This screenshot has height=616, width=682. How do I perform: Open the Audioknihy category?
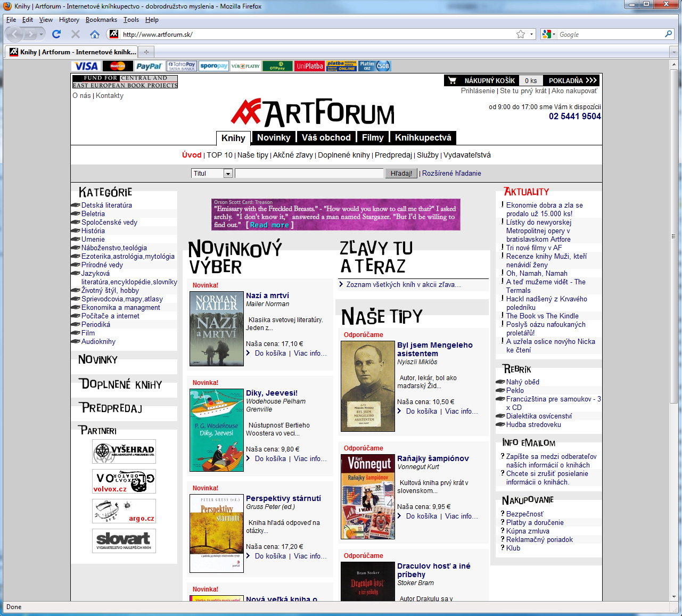(x=98, y=341)
